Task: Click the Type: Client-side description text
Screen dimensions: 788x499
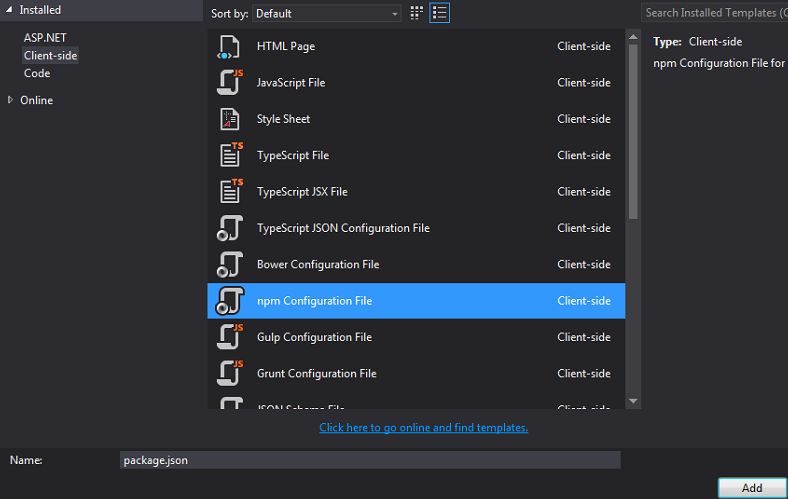Action: tap(698, 42)
